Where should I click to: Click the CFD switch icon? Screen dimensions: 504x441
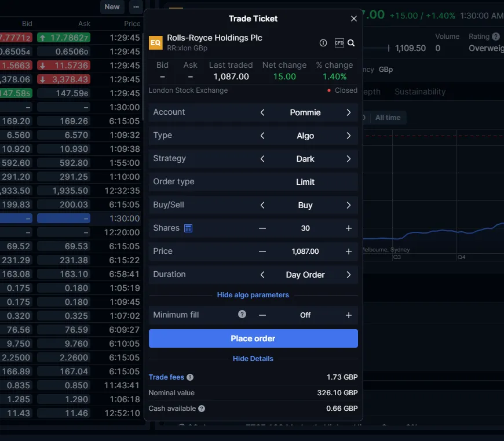[339, 43]
